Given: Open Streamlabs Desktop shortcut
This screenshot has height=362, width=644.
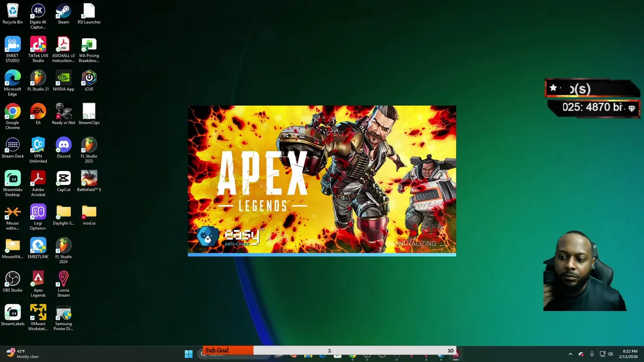Looking at the screenshot, I should [13, 184].
